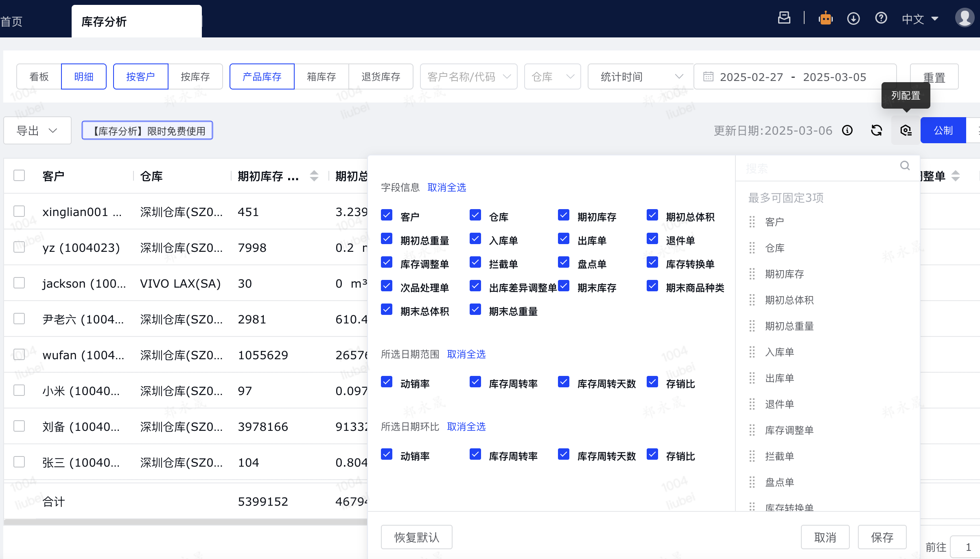Select the 退货库存 tab
This screenshot has height=559, width=980.
tap(381, 76)
